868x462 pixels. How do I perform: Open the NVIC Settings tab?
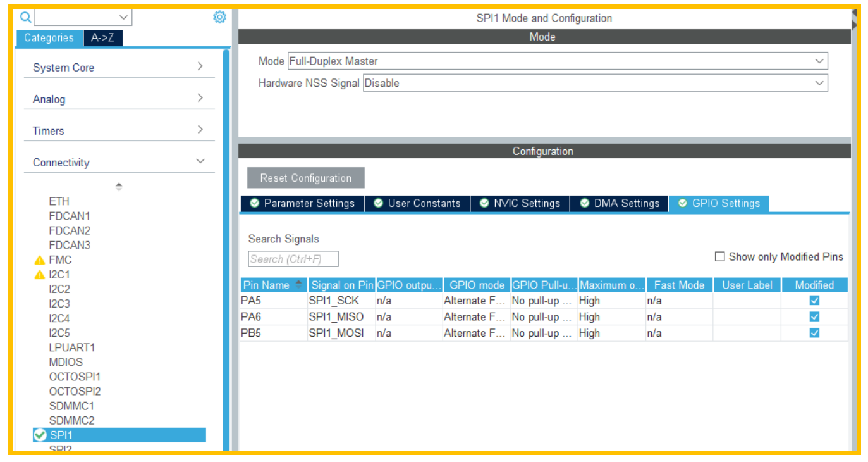[x=520, y=203]
